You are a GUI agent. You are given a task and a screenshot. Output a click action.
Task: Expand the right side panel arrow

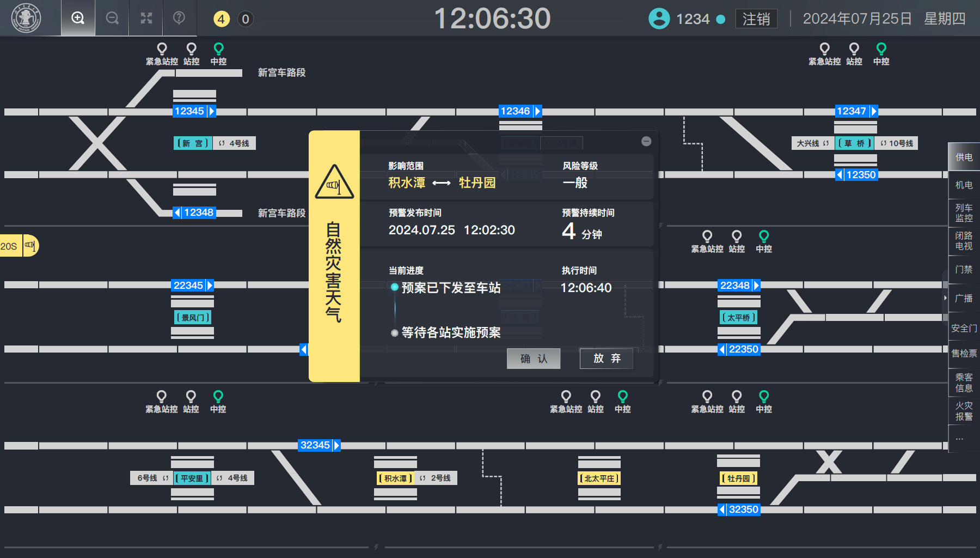[945, 298]
